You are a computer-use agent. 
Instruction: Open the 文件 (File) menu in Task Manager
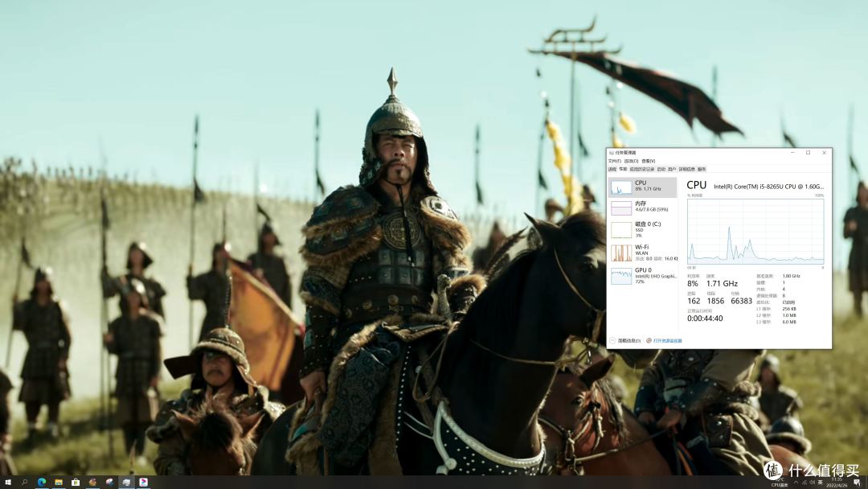tap(615, 161)
